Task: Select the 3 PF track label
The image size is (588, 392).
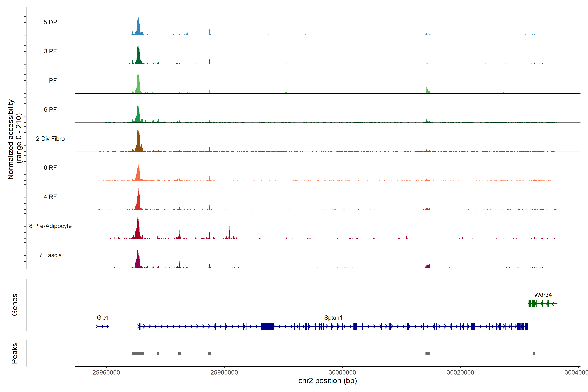Action: (x=50, y=51)
